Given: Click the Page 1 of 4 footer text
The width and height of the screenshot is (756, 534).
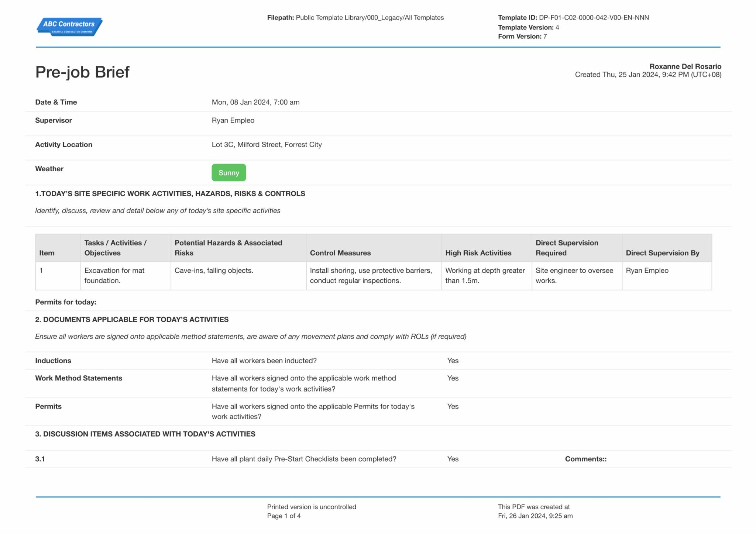Looking at the screenshot, I should pos(283,516).
